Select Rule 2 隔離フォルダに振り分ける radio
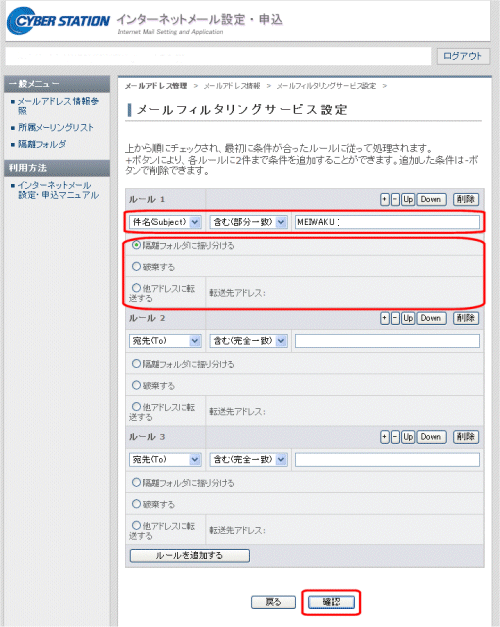The width and height of the screenshot is (500, 627). pos(136,363)
